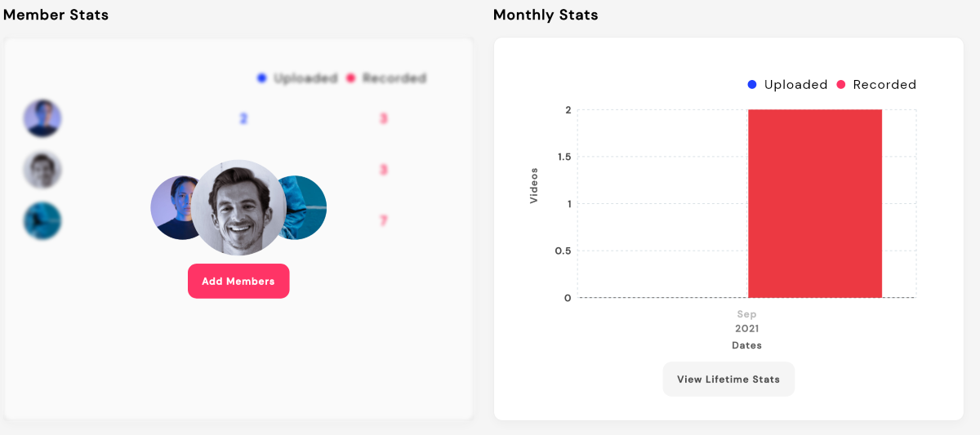Click the second blurred member avatar

42,170
